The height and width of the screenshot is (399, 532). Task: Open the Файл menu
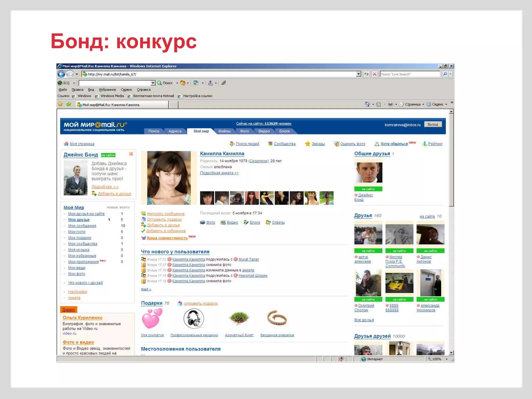click(63, 90)
